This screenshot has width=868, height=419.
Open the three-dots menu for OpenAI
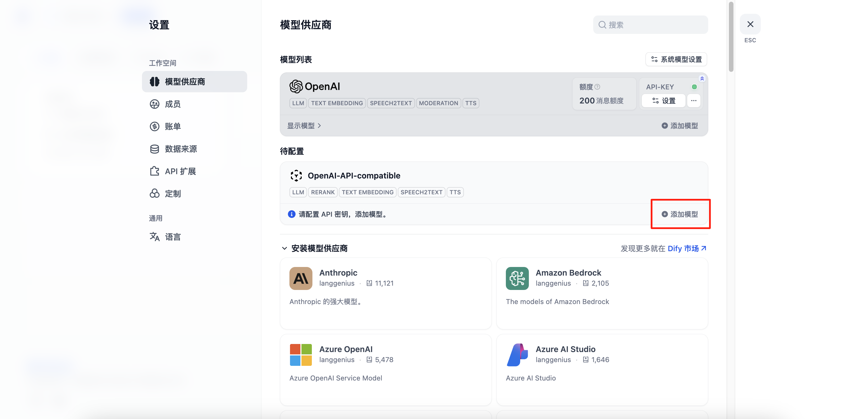pos(694,101)
